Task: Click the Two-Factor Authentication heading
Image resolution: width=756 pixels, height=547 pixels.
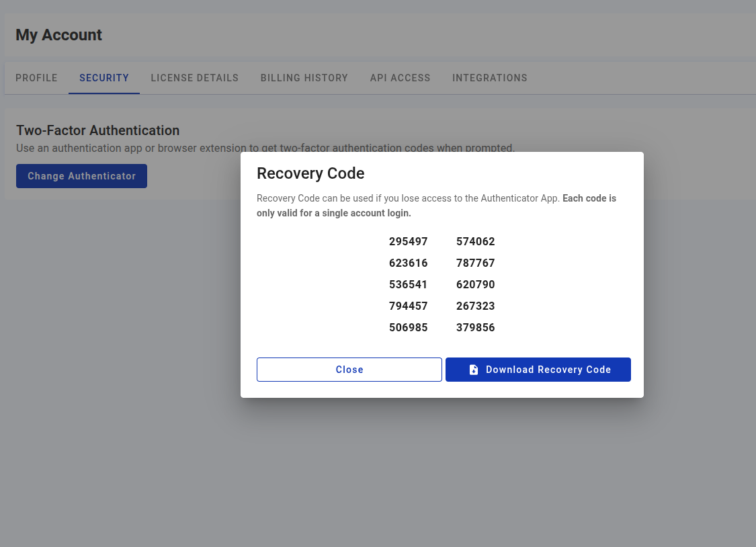Action: 97,130
